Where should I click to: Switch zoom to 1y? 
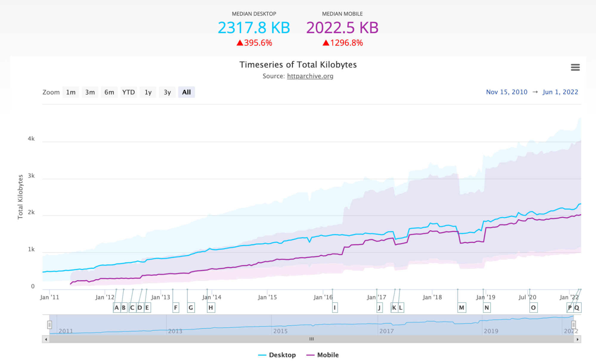[148, 92]
